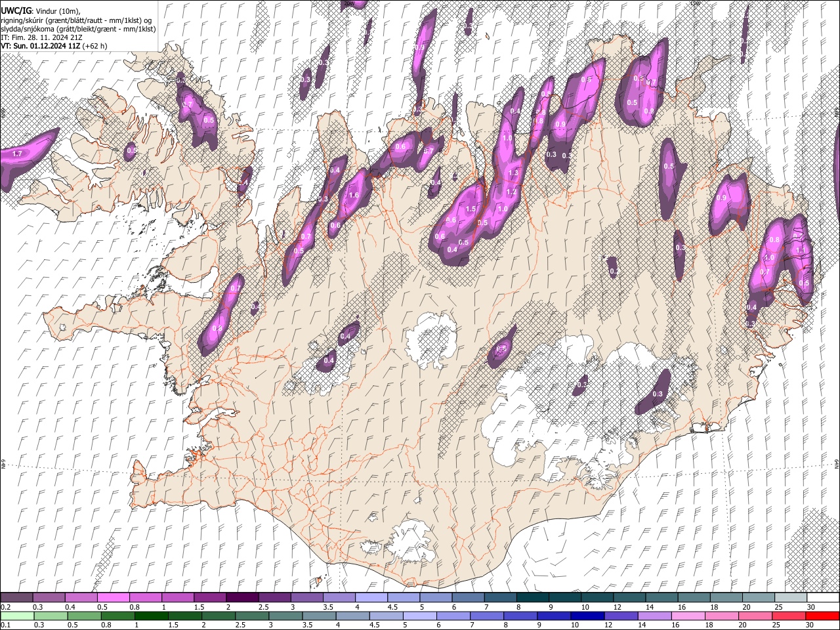Screen dimensions: 840x630
Task: Click the 'slydda/snjókoma' legend description line
Action: [78, 29]
